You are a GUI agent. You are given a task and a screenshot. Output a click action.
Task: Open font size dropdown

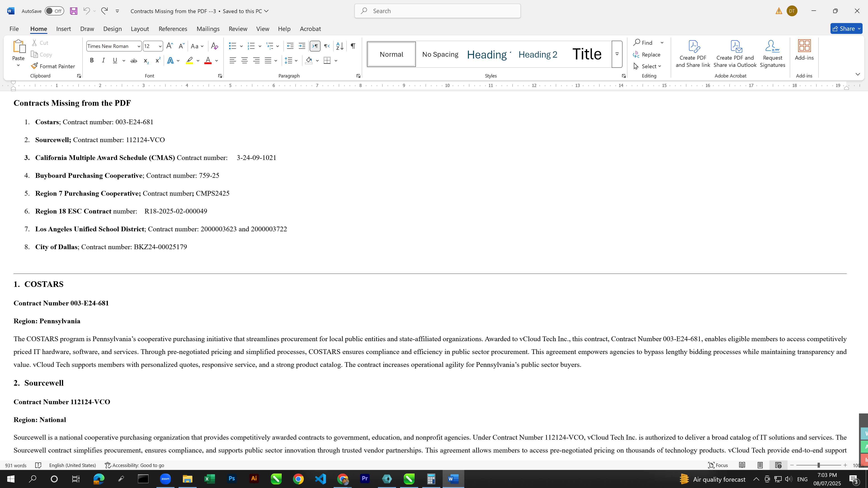pos(160,46)
